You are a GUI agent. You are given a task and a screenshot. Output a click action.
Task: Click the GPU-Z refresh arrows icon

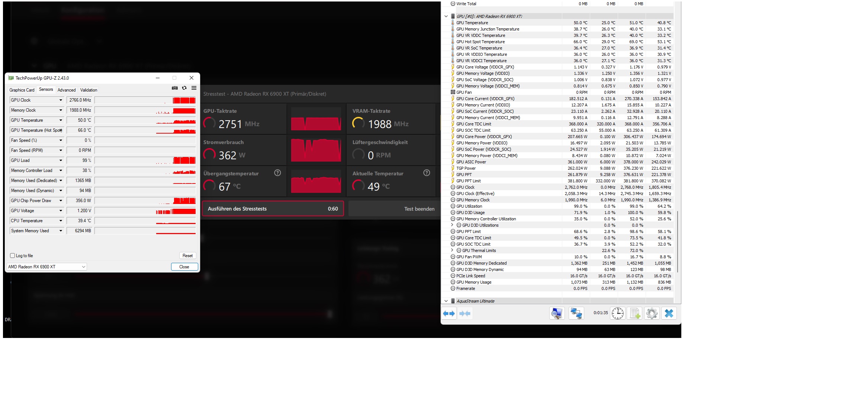click(184, 88)
